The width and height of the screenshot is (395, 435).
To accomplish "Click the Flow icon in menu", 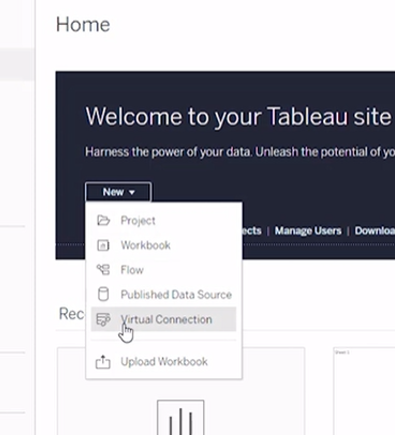I will point(103,270).
